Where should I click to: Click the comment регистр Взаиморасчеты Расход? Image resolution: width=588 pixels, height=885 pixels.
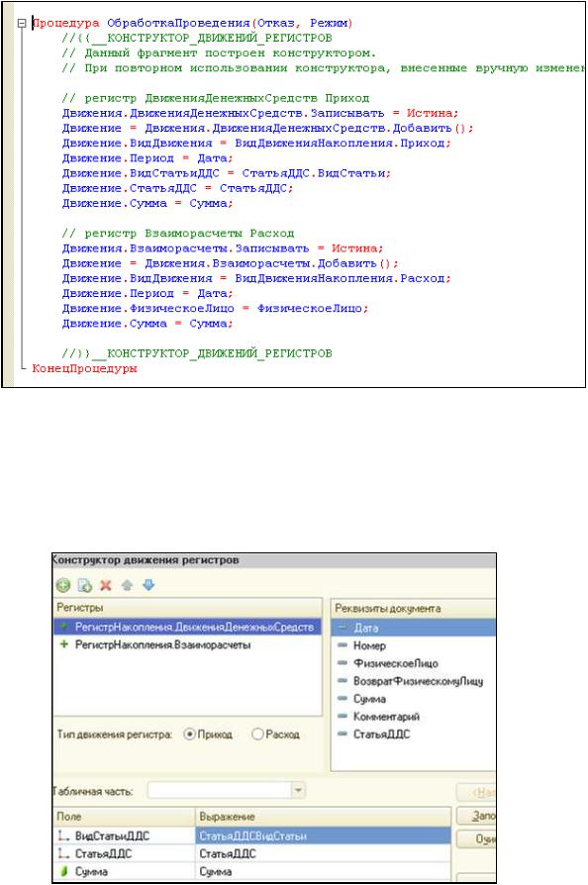click(178, 233)
